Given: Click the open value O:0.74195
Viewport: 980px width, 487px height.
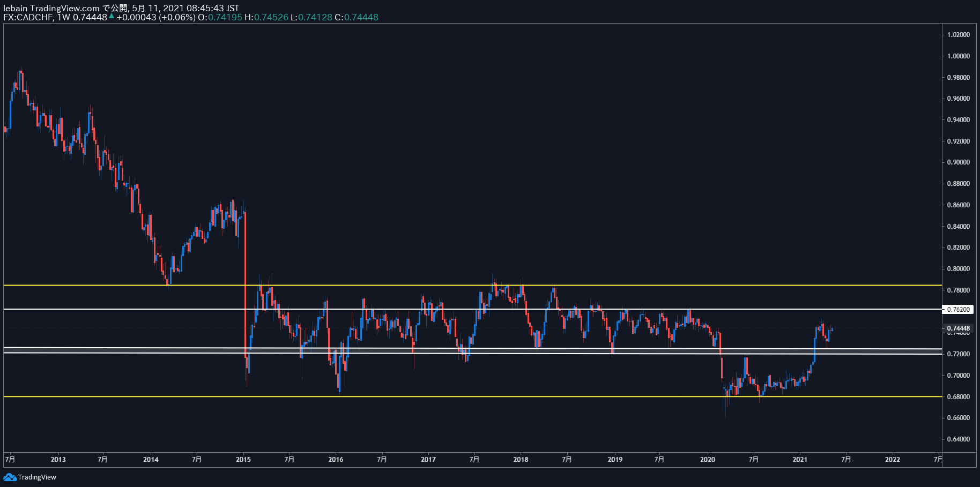Looking at the screenshot, I should pyautogui.click(x=220, y=17).
